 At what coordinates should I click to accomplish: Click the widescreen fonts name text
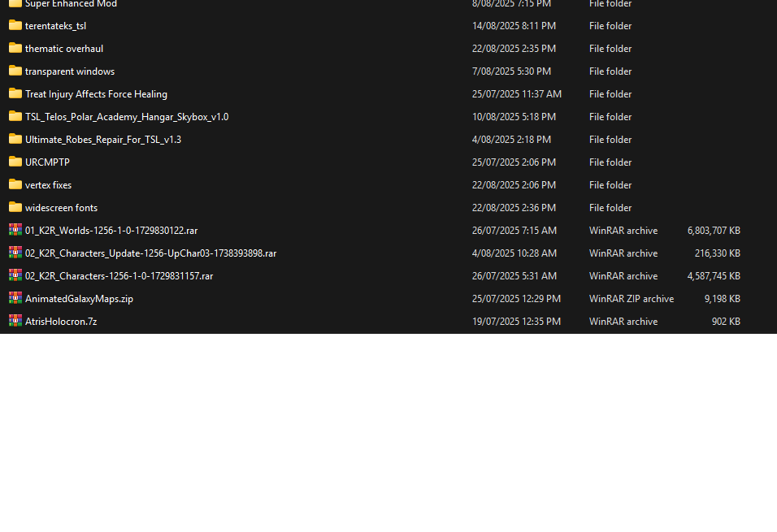(x=62, y=208)
